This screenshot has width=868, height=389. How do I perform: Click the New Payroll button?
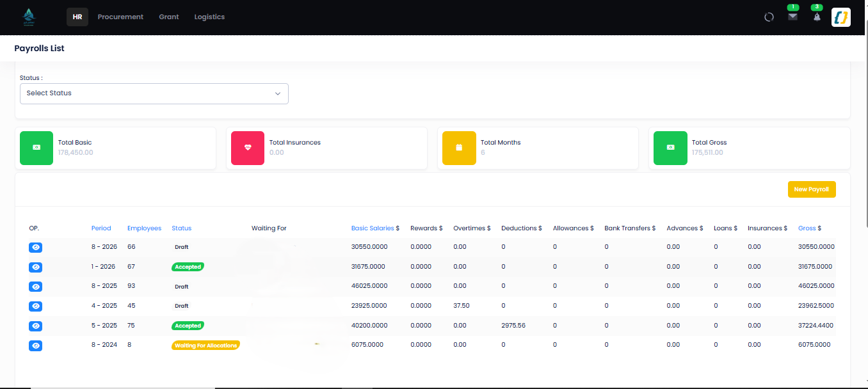coord(812,189)
